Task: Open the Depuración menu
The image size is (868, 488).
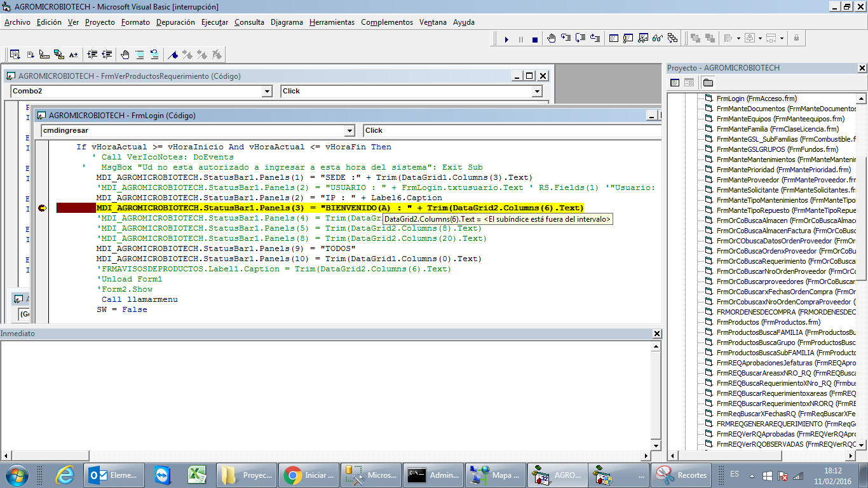Action: [x=175, y=22]
